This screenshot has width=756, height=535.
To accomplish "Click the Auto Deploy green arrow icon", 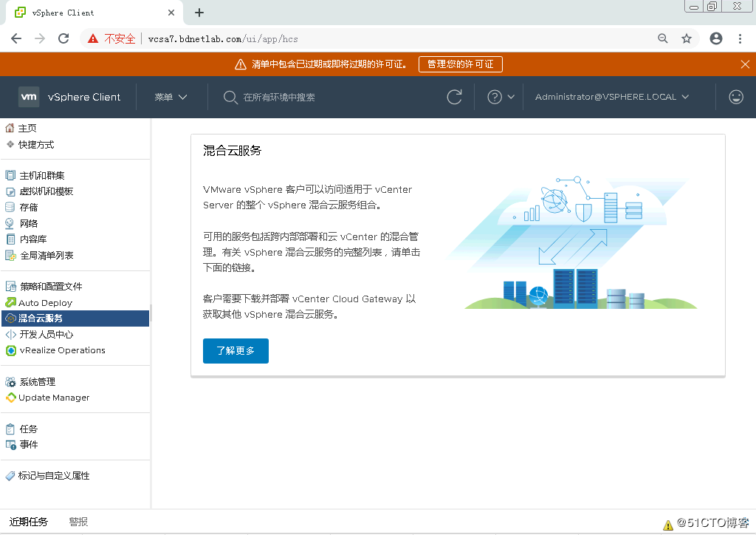I will 10,302.
